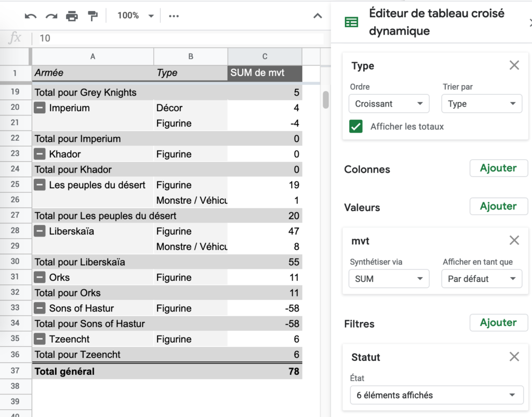Remove the mvt values field

pyautogui.click(x=514, y=240)
